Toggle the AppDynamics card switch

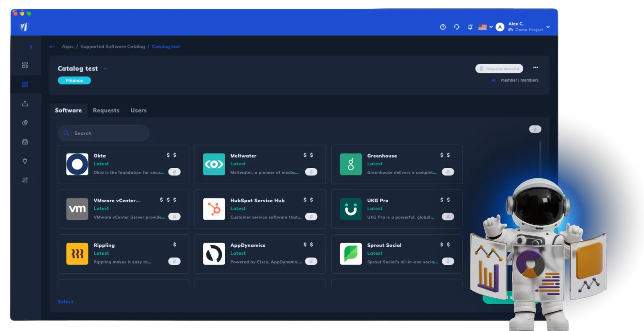tap(311, 261)
